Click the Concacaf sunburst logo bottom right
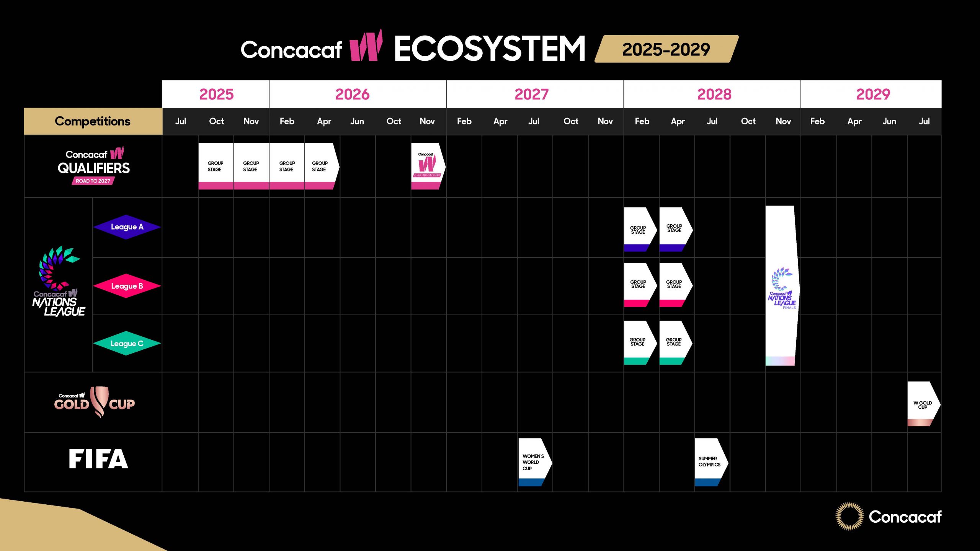980x551 pixels. click(849, 516)
